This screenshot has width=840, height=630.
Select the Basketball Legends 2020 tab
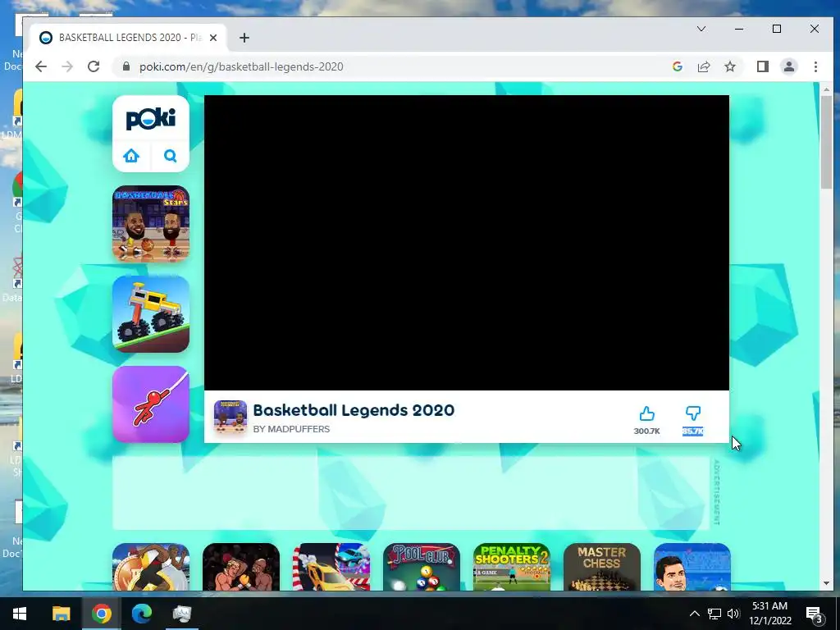point(129,38)
